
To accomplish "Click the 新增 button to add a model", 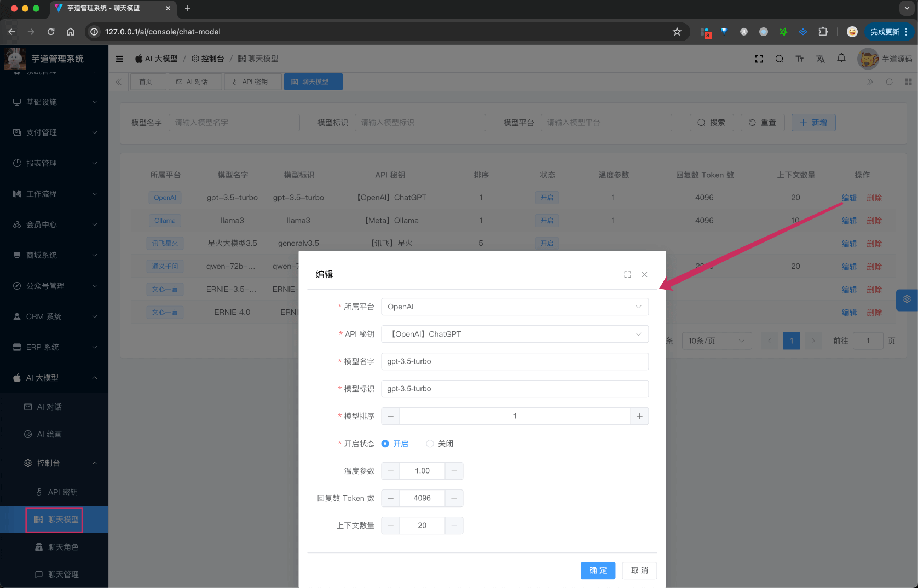I will point(813,122).
